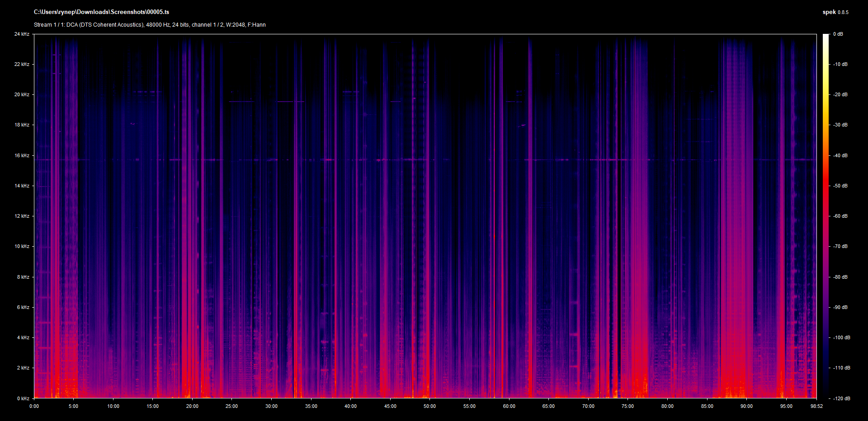The height and width of the screenshot is (421, 868).
Task: Click the spek 0.8.5 version label
Action: (835, 12)
